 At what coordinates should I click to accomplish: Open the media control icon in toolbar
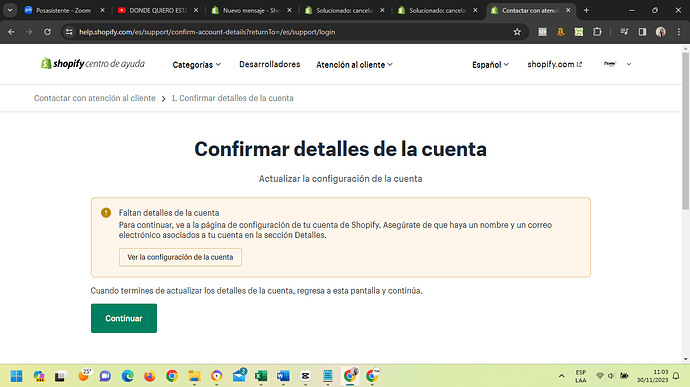[624, 32]
